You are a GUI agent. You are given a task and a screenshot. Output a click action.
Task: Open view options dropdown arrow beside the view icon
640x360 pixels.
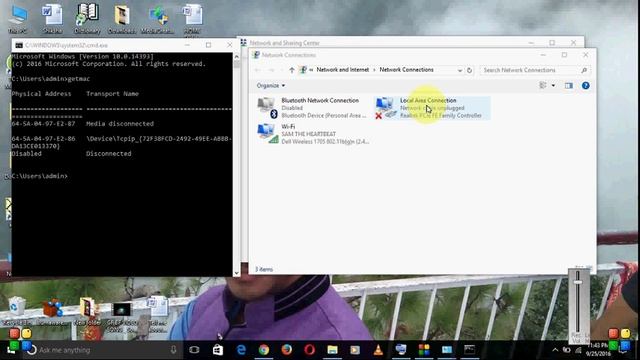click(553, 86)
